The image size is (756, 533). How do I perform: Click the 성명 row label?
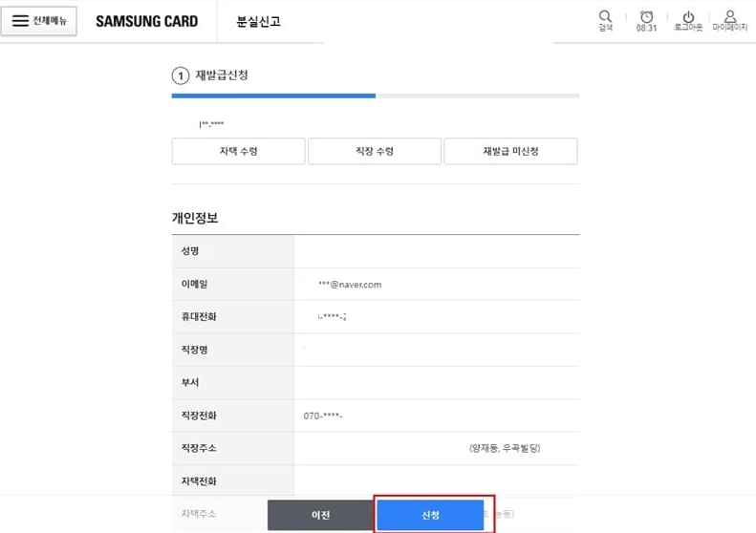click(x=190, y=251)
